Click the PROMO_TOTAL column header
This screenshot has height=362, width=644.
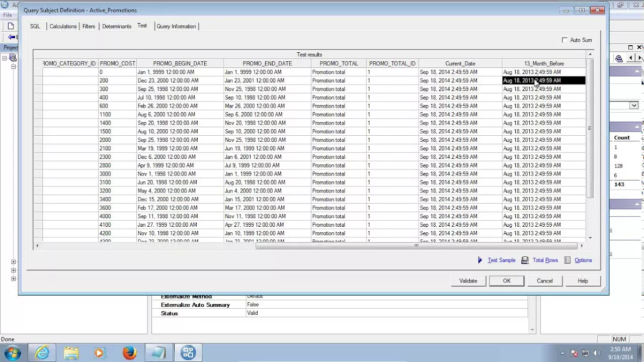click(x=339, y=63)
